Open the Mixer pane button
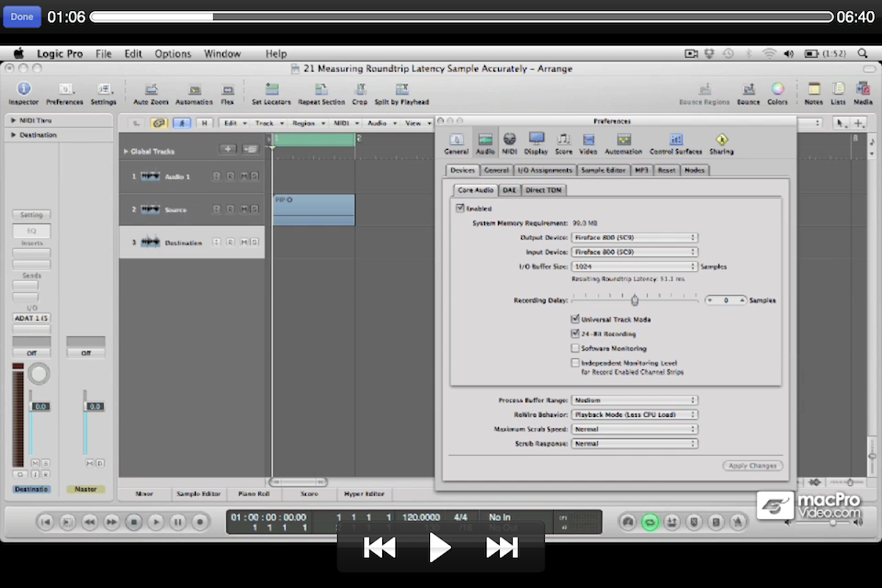This screenshot has height=588, width=882. [144, 494]
